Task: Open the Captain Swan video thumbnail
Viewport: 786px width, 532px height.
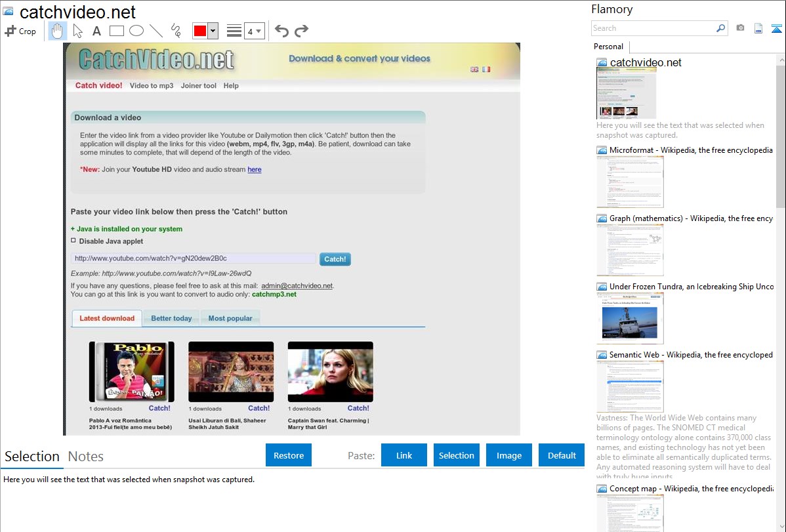Action: click(330, 371)
